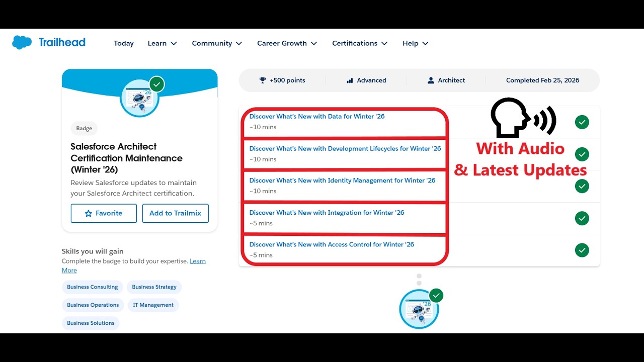
Task: Click the Skills you will gain heading
Action: (93, 251)
